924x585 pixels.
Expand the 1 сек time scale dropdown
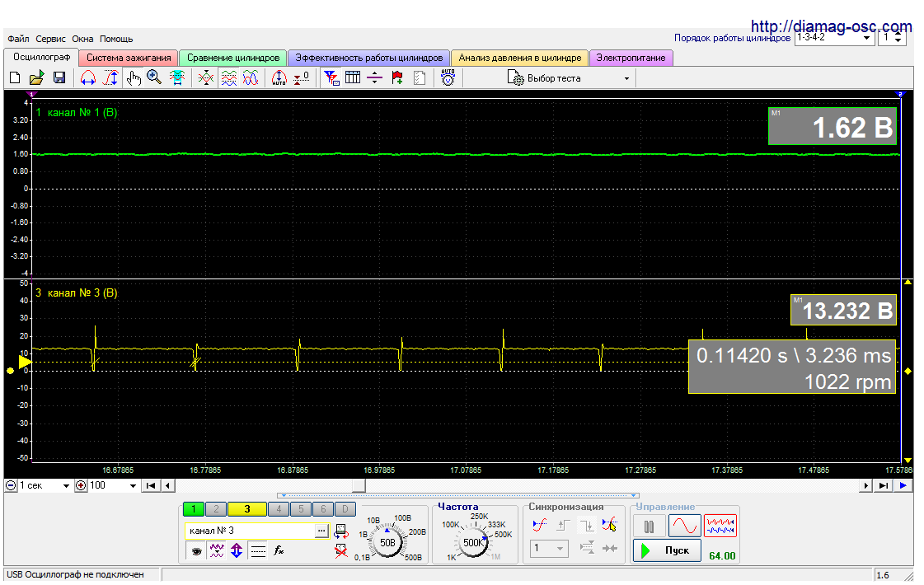point(66,486)
